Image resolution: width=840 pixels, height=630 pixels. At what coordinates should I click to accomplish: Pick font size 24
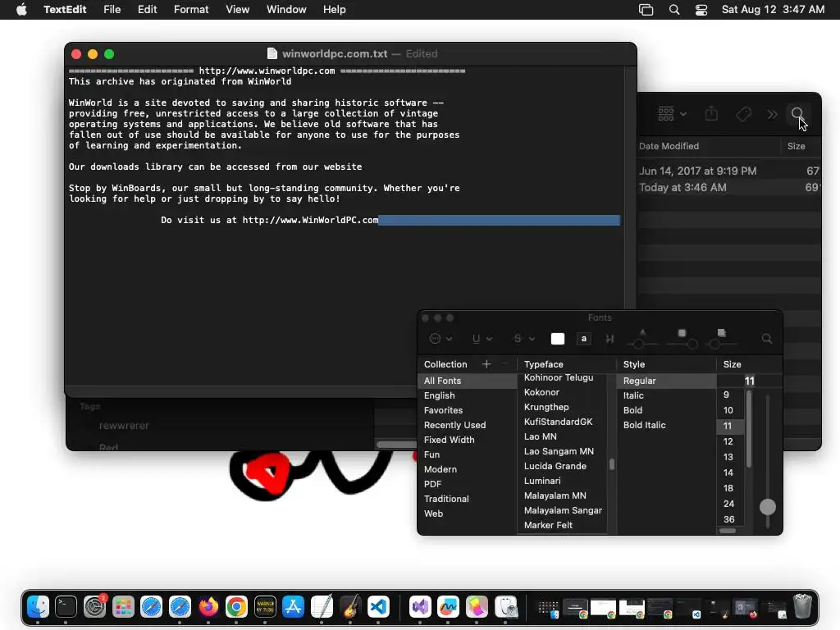(x=728, y=504)
